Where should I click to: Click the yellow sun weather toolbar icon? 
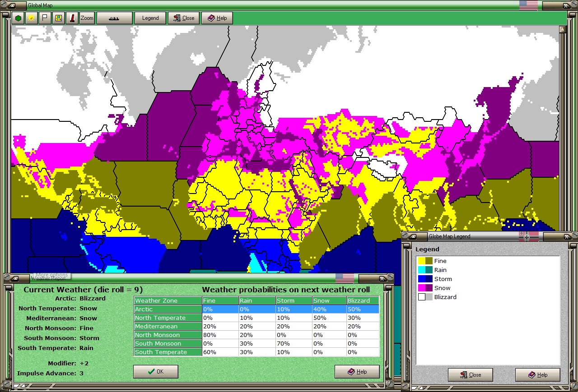pyautogui.click(x=31, y=18)
